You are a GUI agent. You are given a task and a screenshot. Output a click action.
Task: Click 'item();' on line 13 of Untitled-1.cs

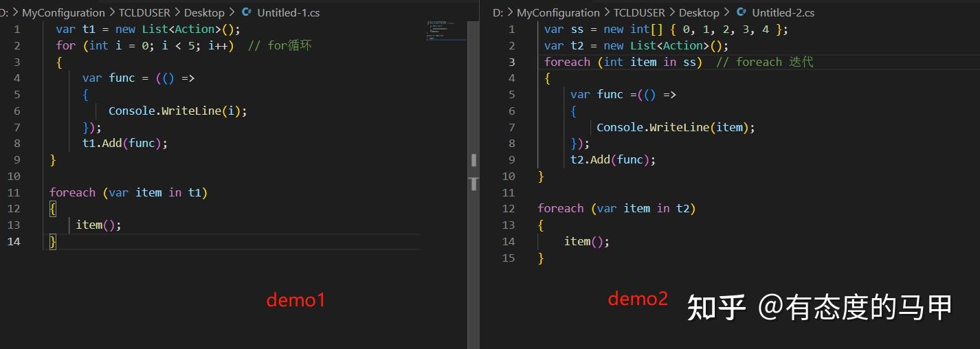98,225
